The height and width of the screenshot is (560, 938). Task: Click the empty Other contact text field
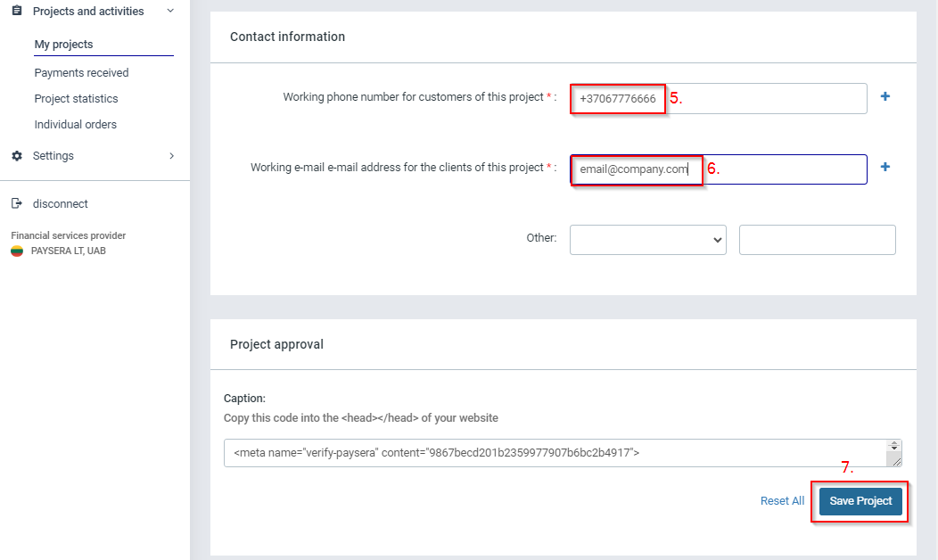pos(817,240)
